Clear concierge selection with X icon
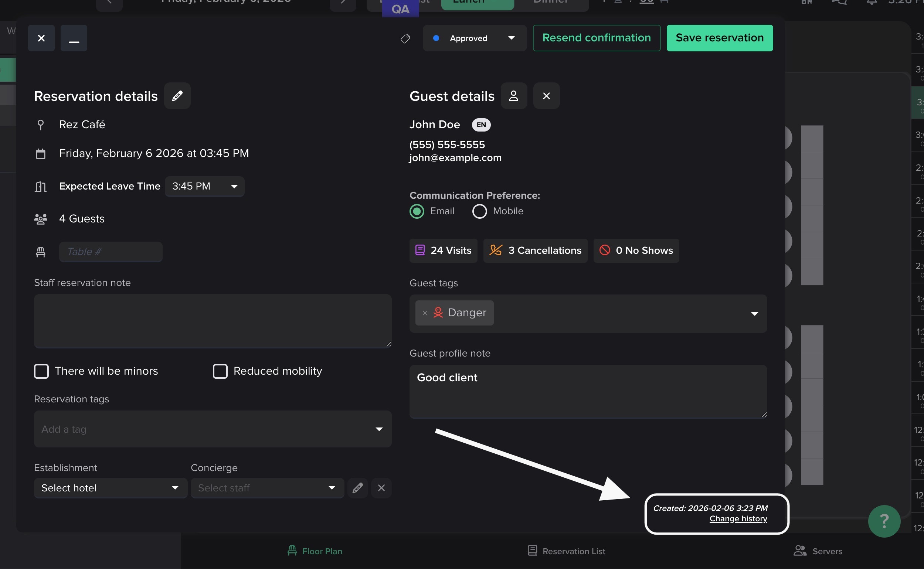The height and width of the screenshot is (569, 924). pyautogui.click(x=381, y=488)
